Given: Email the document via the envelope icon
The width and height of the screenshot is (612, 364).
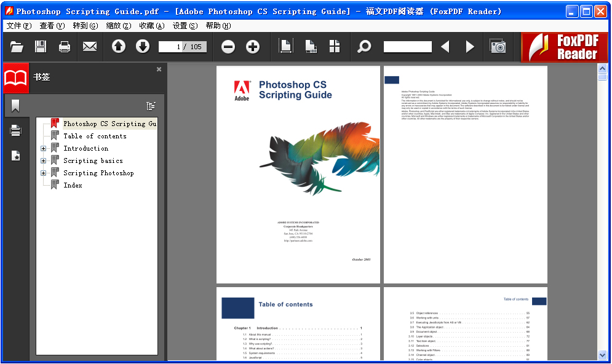Looking at the screenshot, I should tap(90, 47).
